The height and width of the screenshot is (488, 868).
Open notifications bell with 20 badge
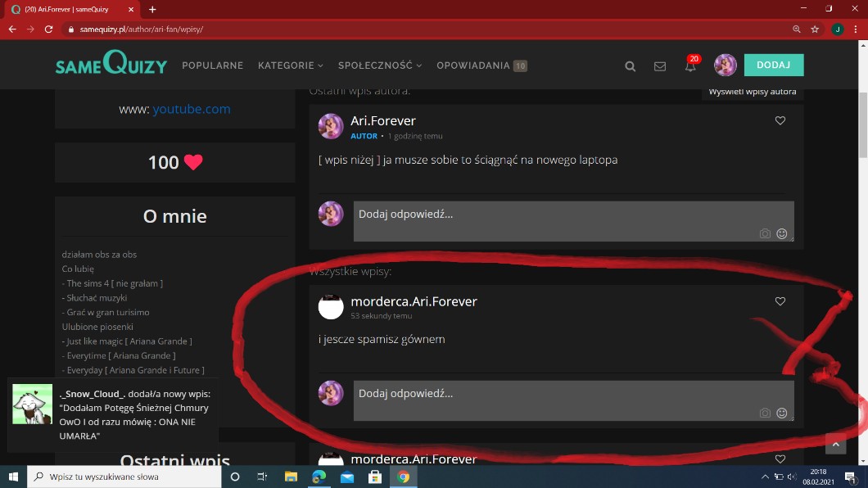coord(690,66)
